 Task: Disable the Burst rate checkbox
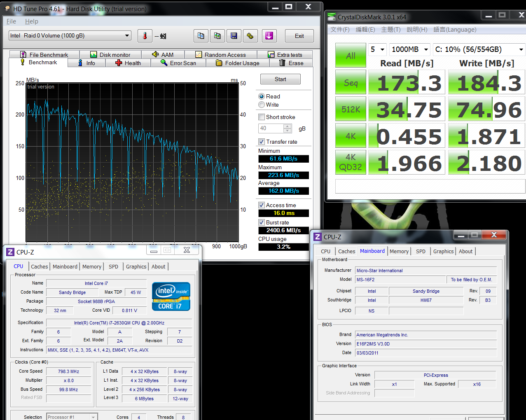tap(262, 223)
